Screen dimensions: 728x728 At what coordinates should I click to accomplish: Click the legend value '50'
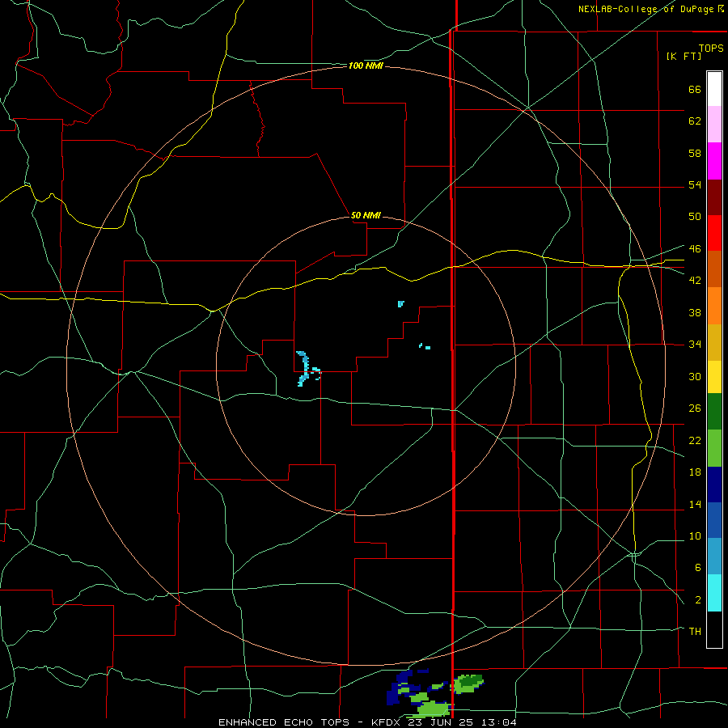pyautogui.click(x=695, y=216)
